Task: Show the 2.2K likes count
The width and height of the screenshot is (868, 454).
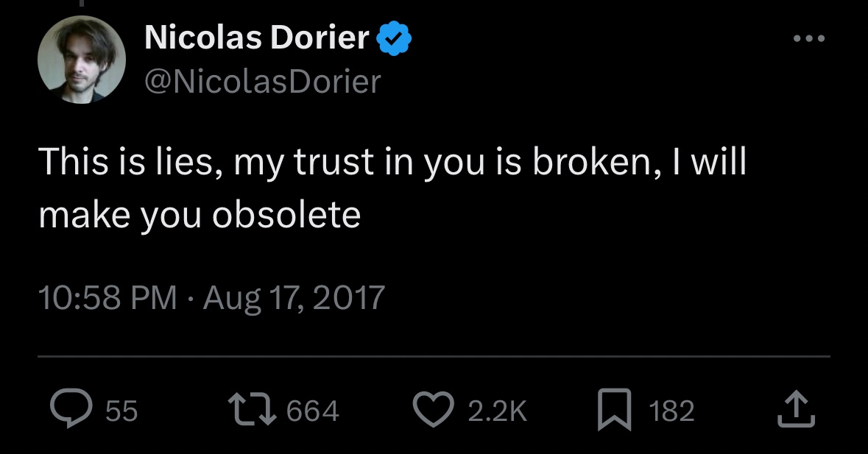Action: point(498,411)
